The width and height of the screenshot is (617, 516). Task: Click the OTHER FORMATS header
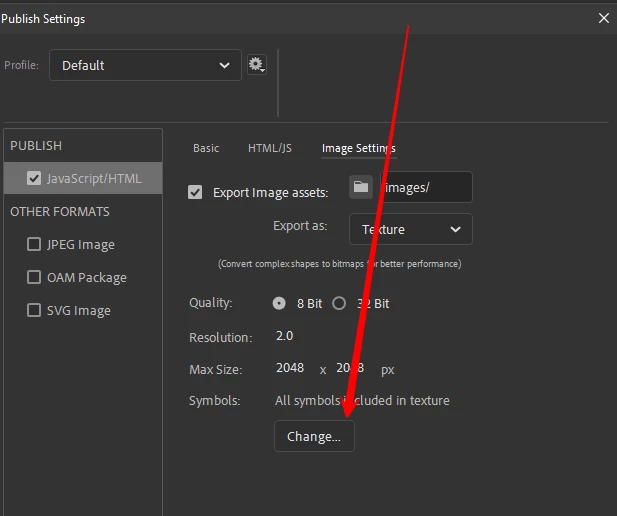point(60,212)
